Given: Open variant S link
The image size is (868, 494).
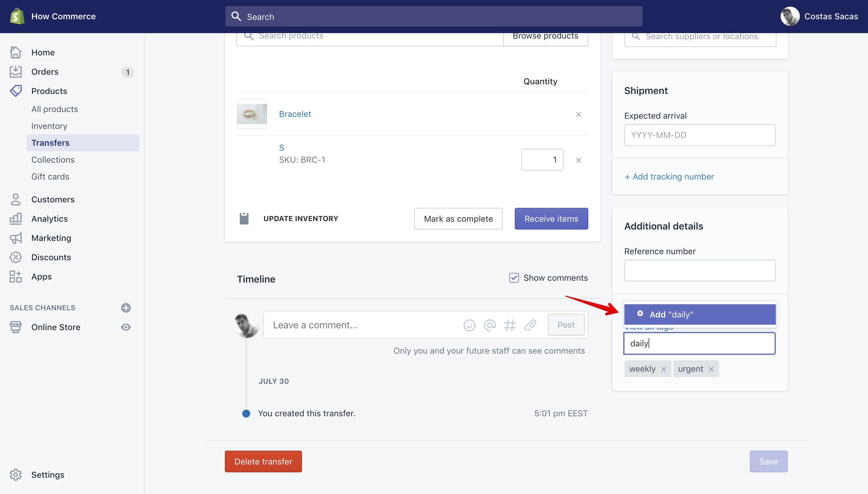Looking at the screenshot, I should pos(281,148).
